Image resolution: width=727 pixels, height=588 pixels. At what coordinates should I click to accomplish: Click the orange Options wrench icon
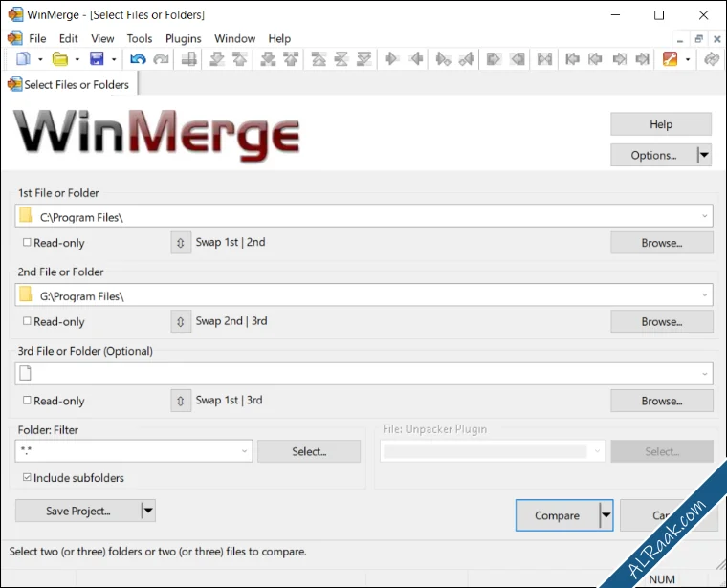click(x=670, y=59)
